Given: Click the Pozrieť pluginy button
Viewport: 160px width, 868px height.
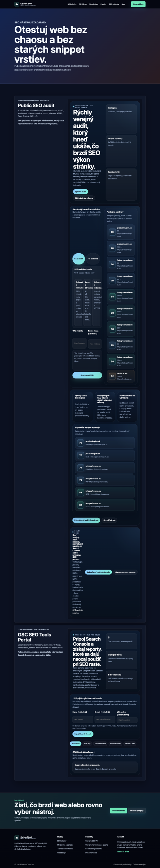Looking at the screenshot, I should point(137,811).
